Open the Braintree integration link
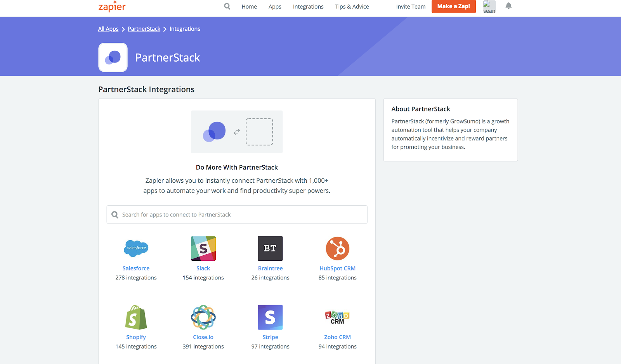The width and height of the screenshot is (621, 364). click(x=271, y=268)
